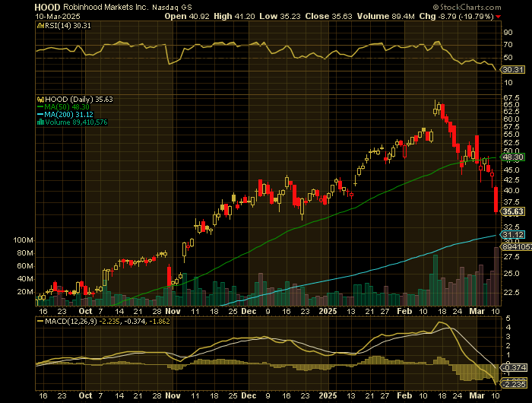Click the 70 level on the RSI axis
Image resolution: width=532 pixels, height=403 pixels.
click(508, 44)
